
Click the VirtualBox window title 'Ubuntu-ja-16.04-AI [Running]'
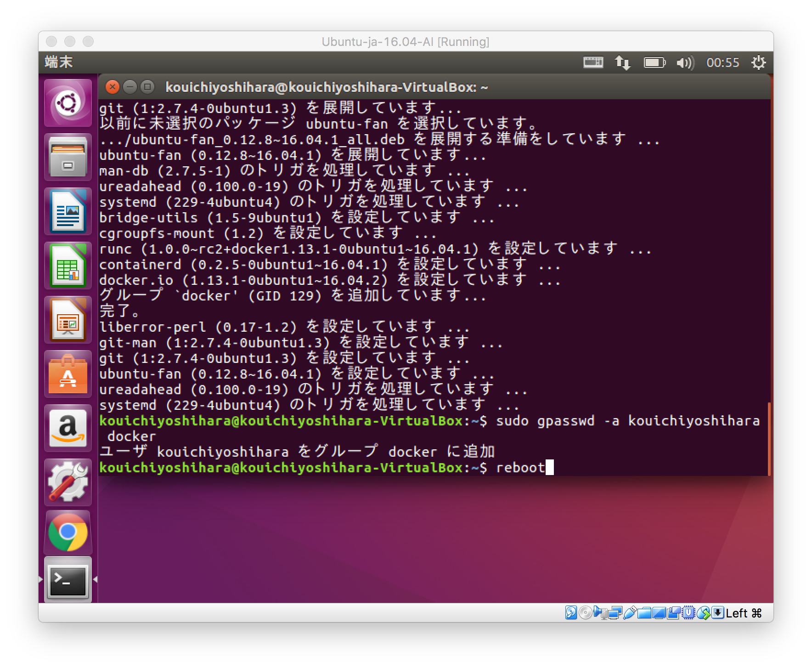pos(406,42)
